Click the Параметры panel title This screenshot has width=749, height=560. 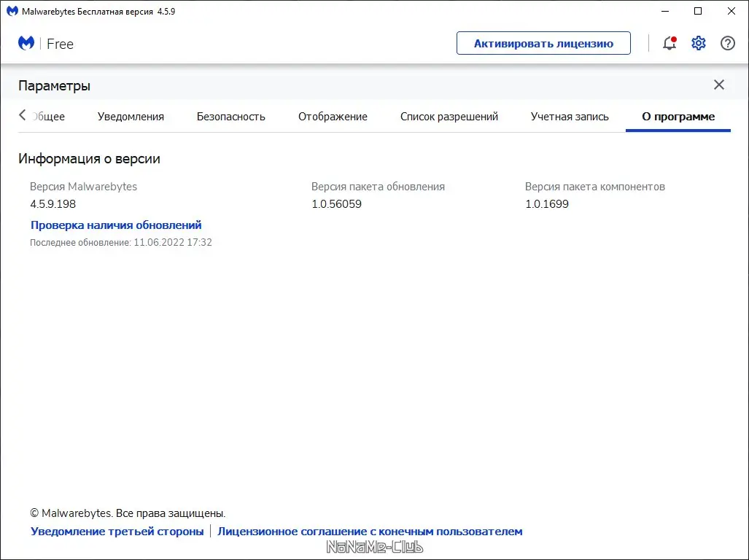(x=55, y=86)
